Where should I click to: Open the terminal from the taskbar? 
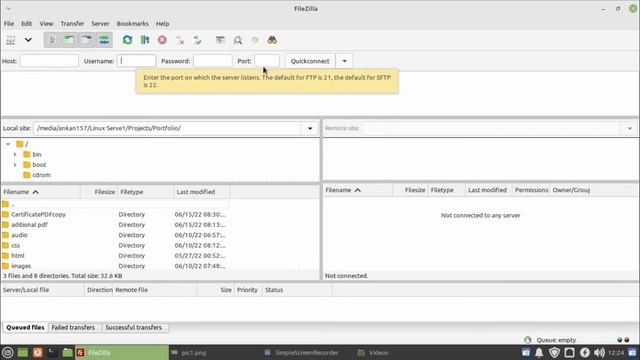52,353
